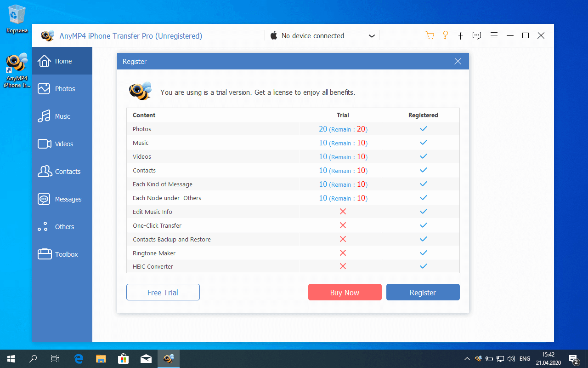Close the Register dialog
Screen dimensions: 588x368
point(458,61)
